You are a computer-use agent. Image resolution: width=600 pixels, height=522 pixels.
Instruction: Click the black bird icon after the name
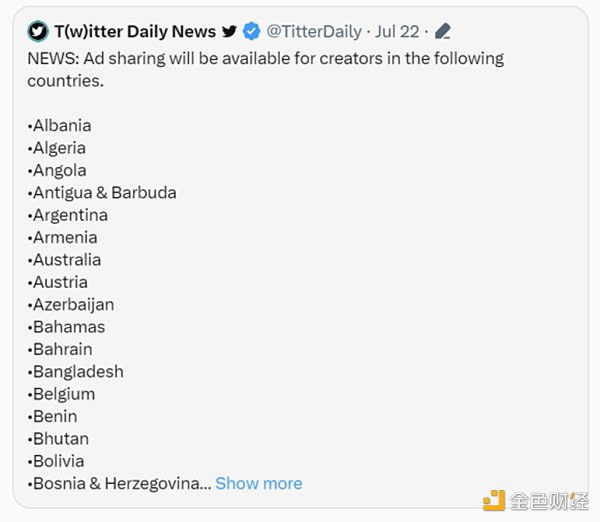(x=230, y=32)
